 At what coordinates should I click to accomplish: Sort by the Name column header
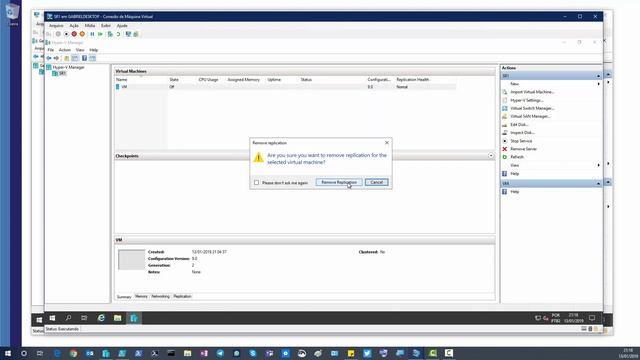click(122, 80)
